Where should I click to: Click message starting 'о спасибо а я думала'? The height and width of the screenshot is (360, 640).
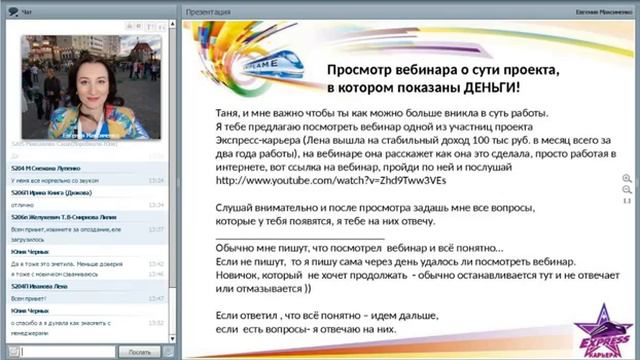click(x=61, y=328)
